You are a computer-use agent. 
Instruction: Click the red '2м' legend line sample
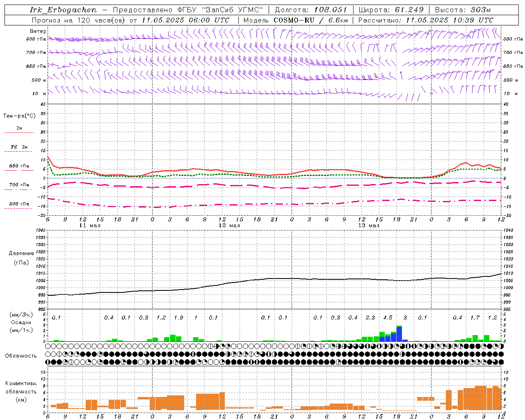click(19, 132)
